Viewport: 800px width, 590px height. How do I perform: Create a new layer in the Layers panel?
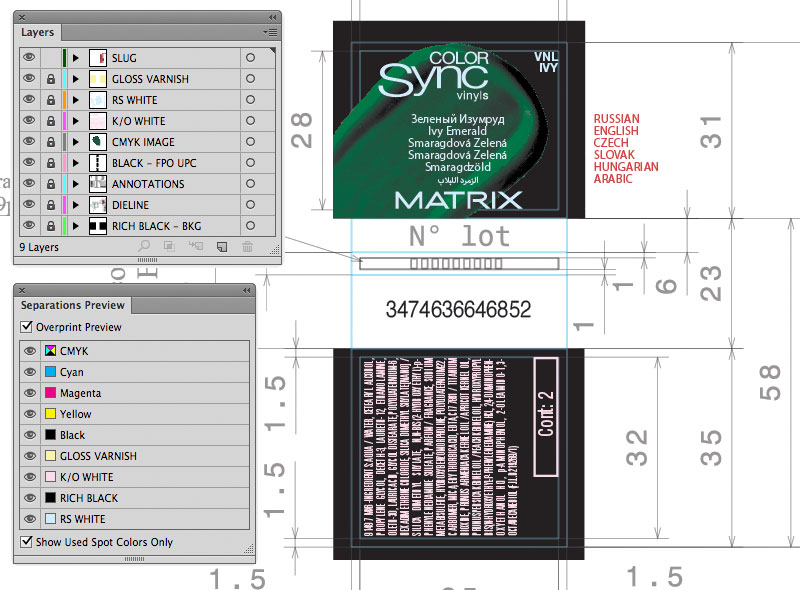point(221,245)
